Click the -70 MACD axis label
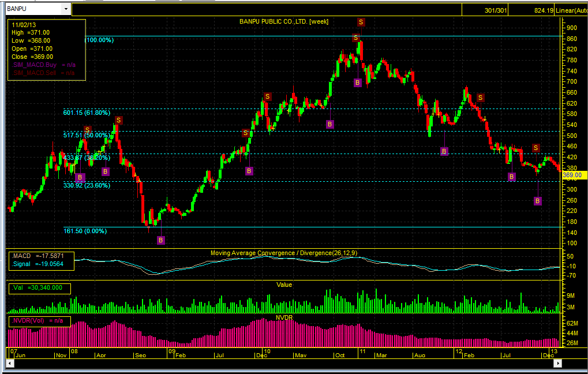The width and height of the screenshot is (588, 374). coord(571,276)
